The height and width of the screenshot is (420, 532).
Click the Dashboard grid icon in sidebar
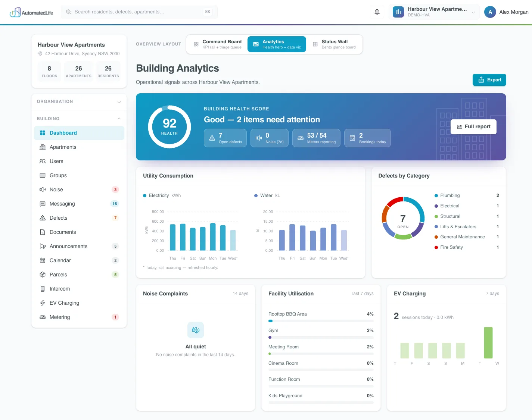pyautogui.click(x=43, y=133)
